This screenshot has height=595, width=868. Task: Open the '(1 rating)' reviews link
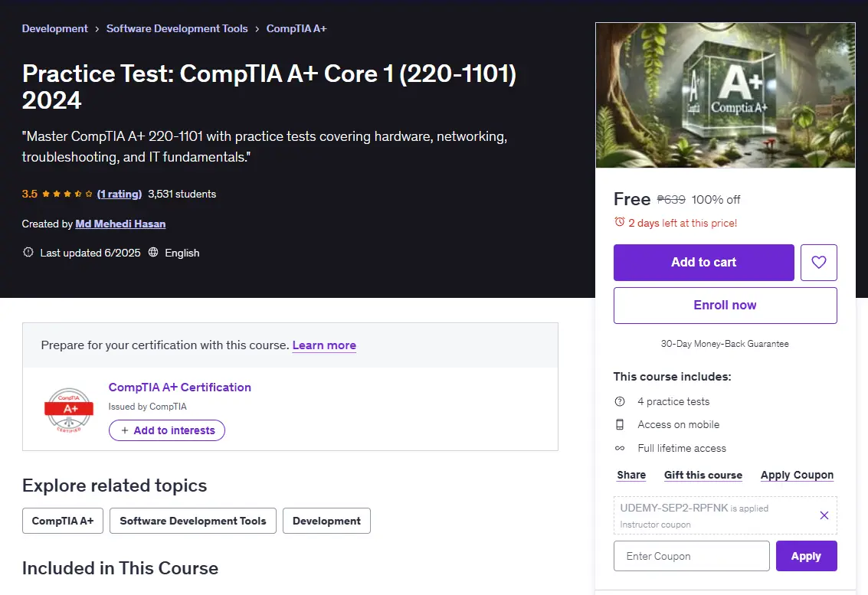[x=120, y=194]
